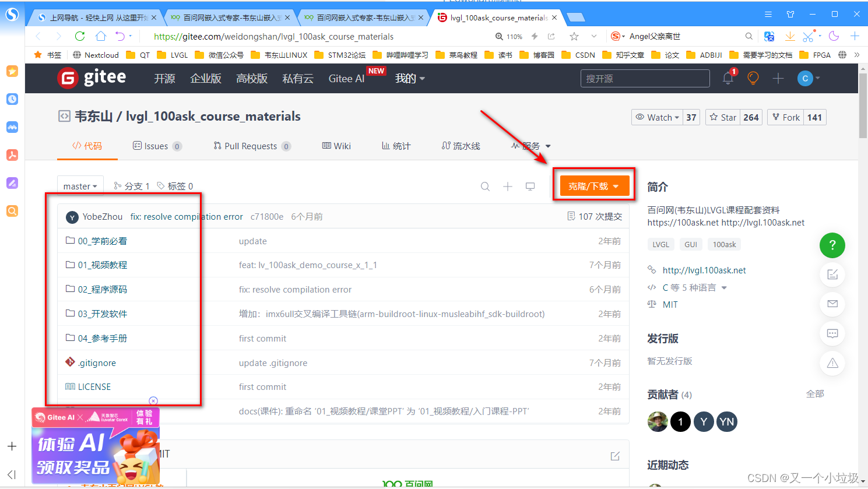The width and height of the screenshot is (868, 489).
Task: Open the master branch dropdown
Action: [x=80, y=186]
